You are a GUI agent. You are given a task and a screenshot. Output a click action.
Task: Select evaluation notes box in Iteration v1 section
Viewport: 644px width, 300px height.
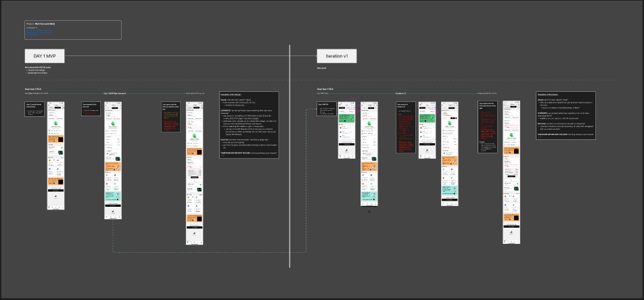pyautogui.click(x=566, y=116)
